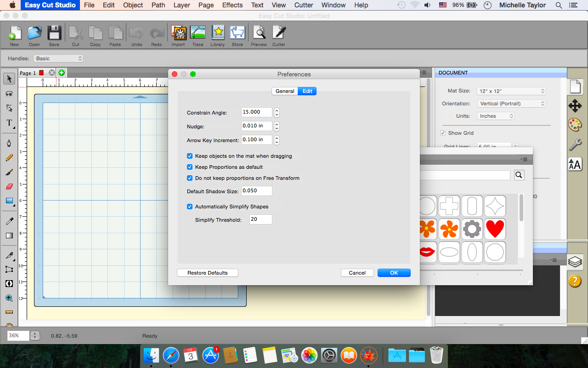Open the Mat Size dropdown
Screen dimensions: 588x368
[511, 91]
